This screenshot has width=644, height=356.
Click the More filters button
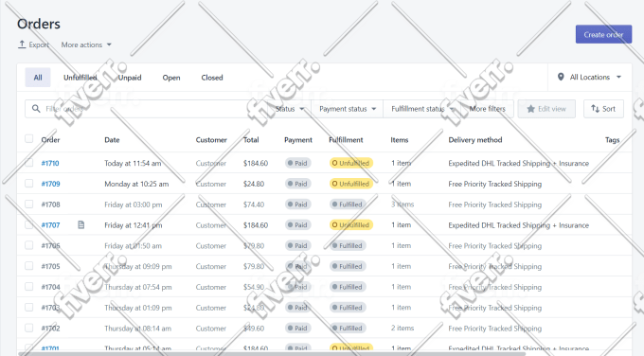487,109
